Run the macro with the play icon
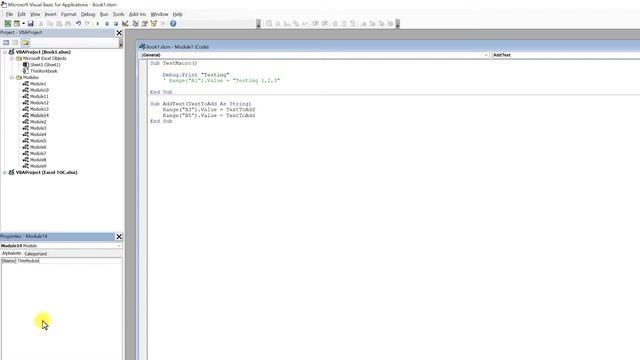This screenshot has height=360, width=640. click(98, 24)
